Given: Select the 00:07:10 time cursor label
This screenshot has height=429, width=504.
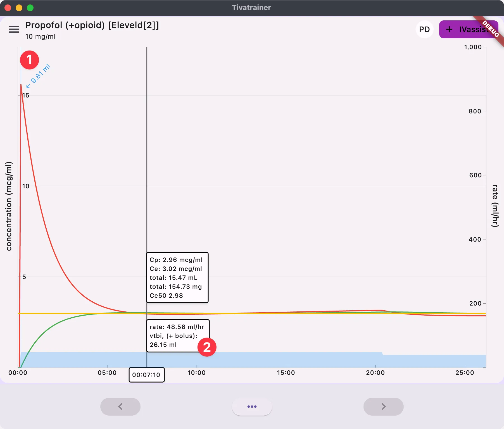Looking at the screenshot, I should click(x=146, y=375).
